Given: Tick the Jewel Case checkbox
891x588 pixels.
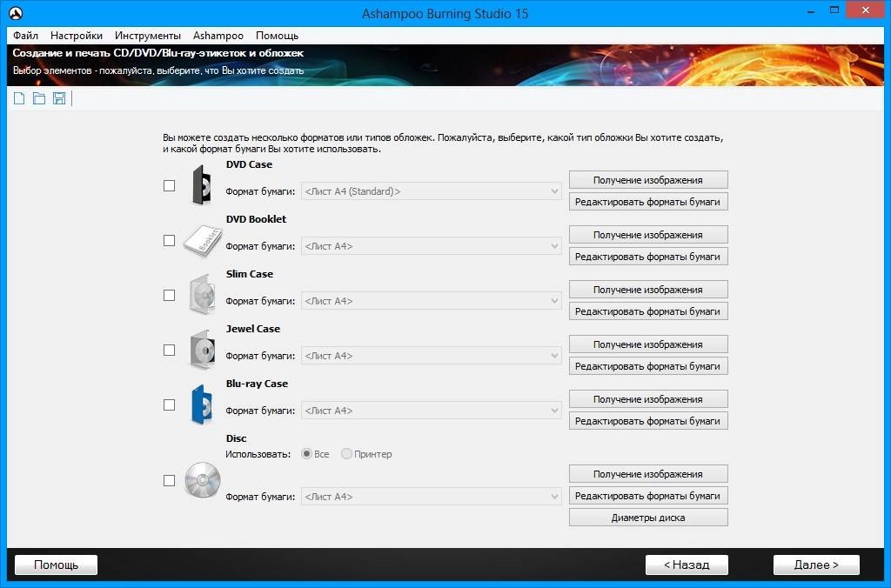Looking at the screenshot, I should pyautogui.click(x=170, y=350).
